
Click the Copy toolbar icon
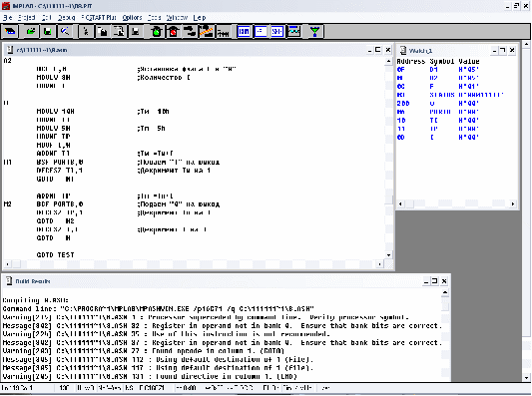tap(103, 32)
